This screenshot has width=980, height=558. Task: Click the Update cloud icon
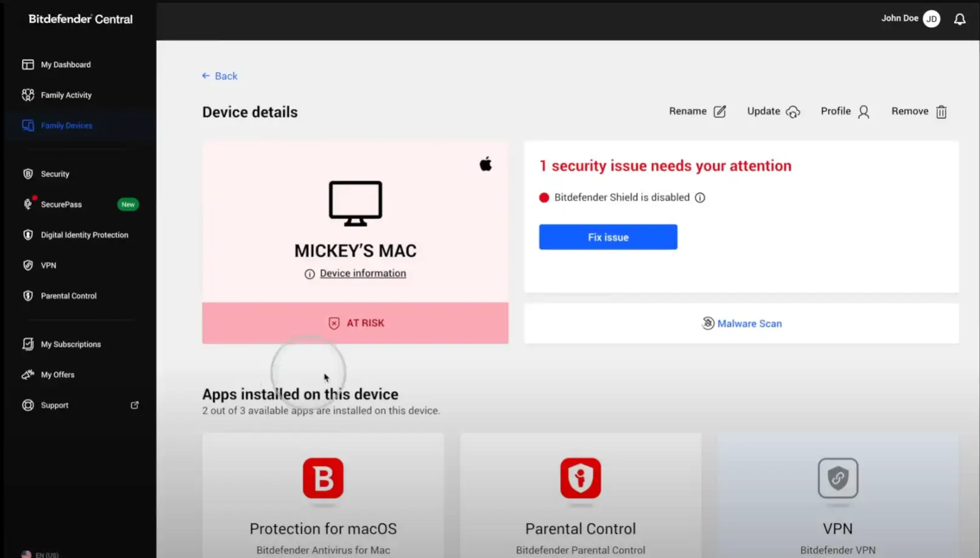tap(792, 112)
